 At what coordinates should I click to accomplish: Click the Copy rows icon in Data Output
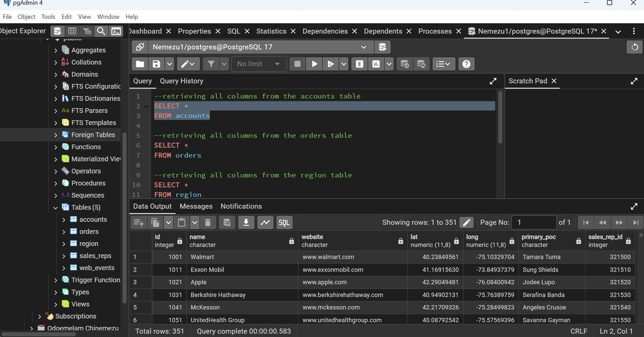pos(156,222)
